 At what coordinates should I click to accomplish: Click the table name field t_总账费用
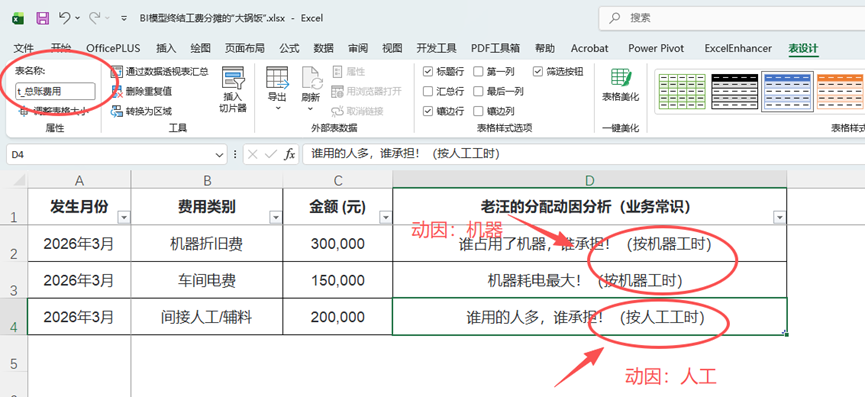55,92
